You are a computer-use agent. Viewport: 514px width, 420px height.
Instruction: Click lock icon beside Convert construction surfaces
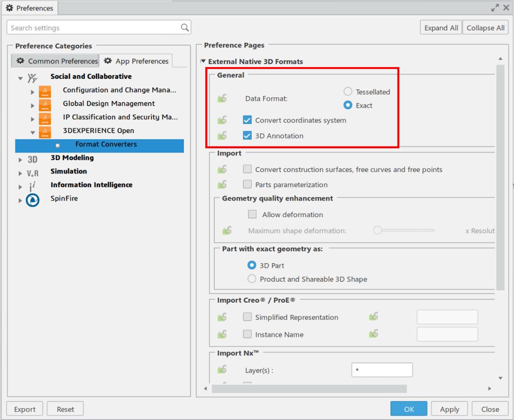[222, 169]
